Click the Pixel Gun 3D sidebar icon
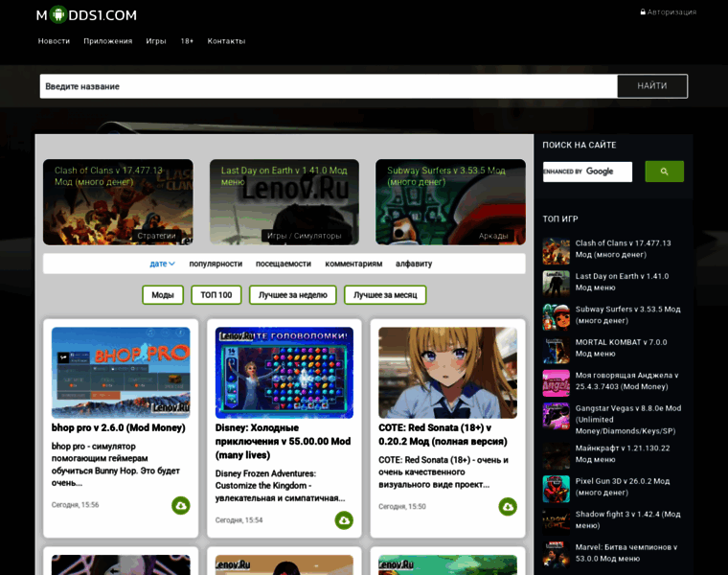728x575 pixels. coord(557,489)
